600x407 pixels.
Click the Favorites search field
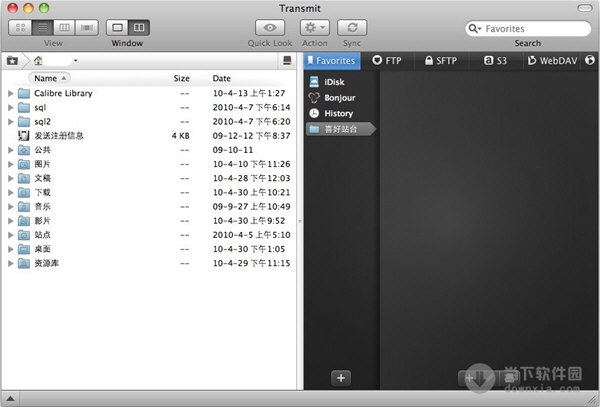click(528, 29)
